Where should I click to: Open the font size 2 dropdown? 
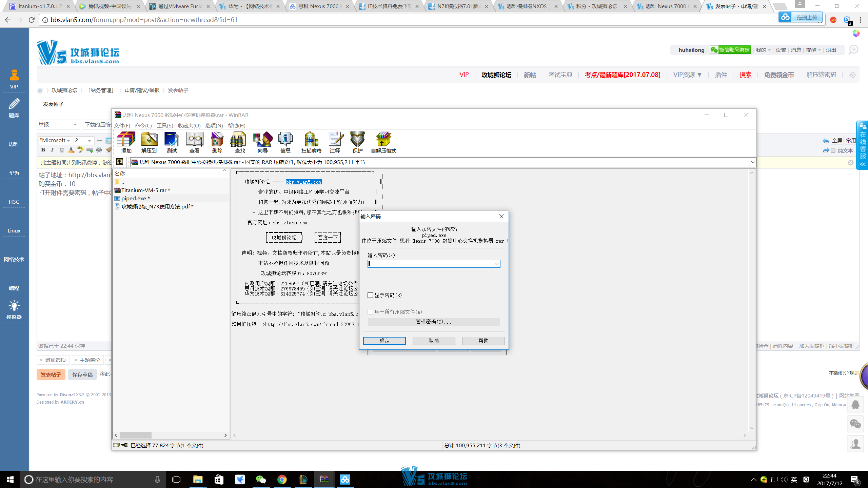84,140
